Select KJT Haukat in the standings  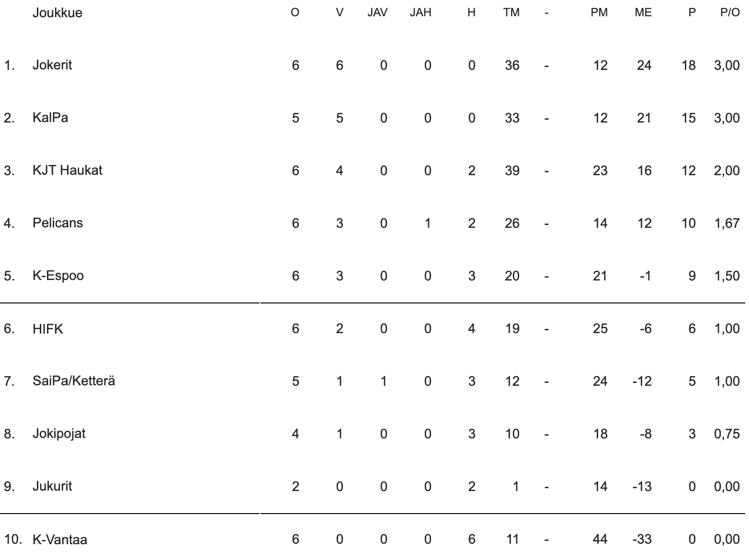(x=68, y=170)
